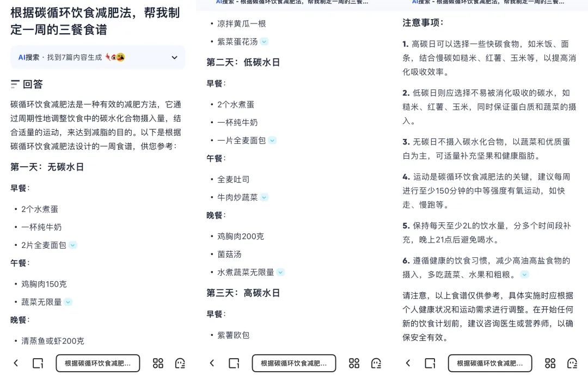Tap ghost assistant icon on 注意事项 screen
The width and height of the screenshot is (588, 375).
point(572,363)
